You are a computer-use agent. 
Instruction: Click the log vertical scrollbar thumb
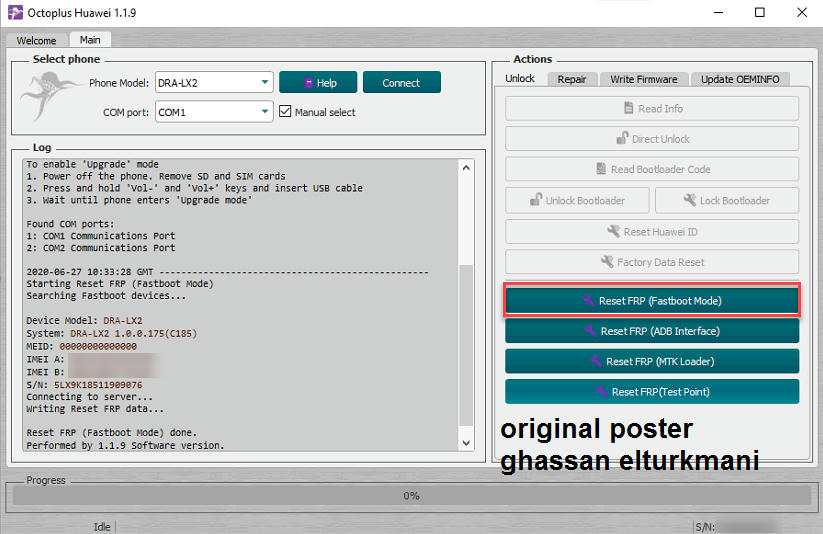tap(466, 345)
